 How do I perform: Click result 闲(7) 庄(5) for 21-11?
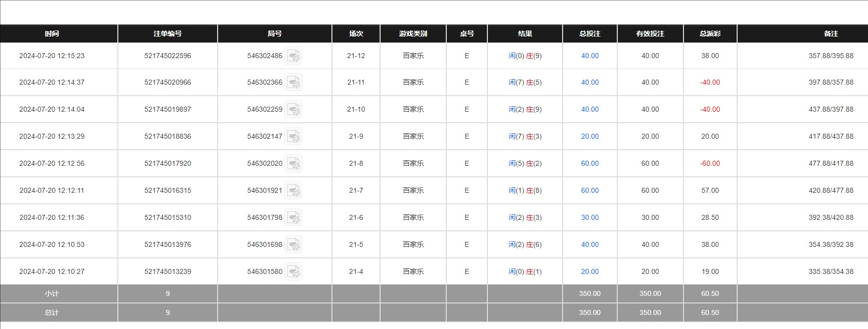tap(525, 82)
